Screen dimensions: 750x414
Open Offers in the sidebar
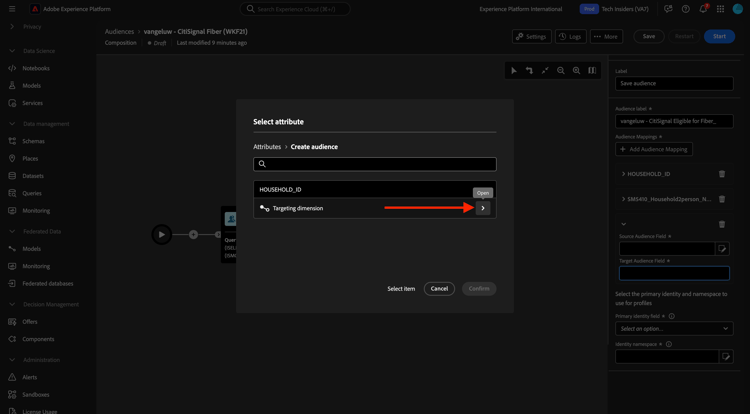pos(30,322)
